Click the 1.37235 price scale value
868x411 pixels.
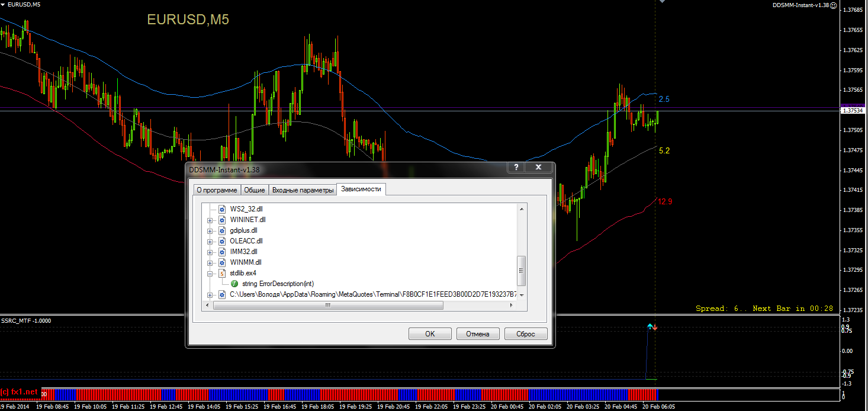(x=854, y=310)
